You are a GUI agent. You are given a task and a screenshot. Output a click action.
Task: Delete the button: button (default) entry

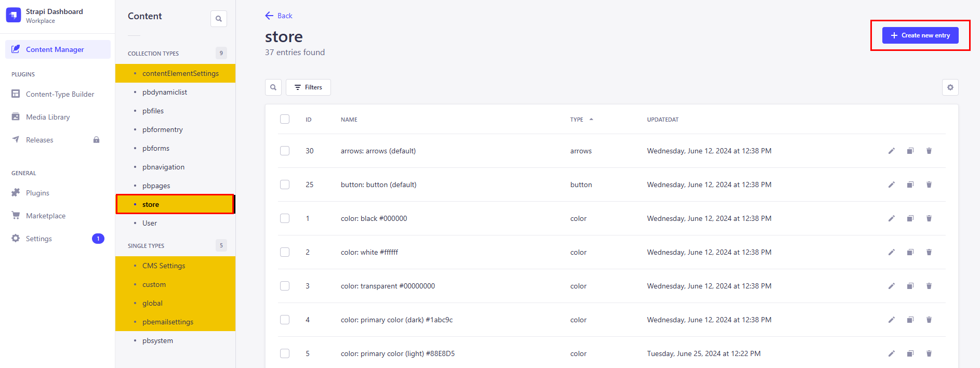(929, 185)
